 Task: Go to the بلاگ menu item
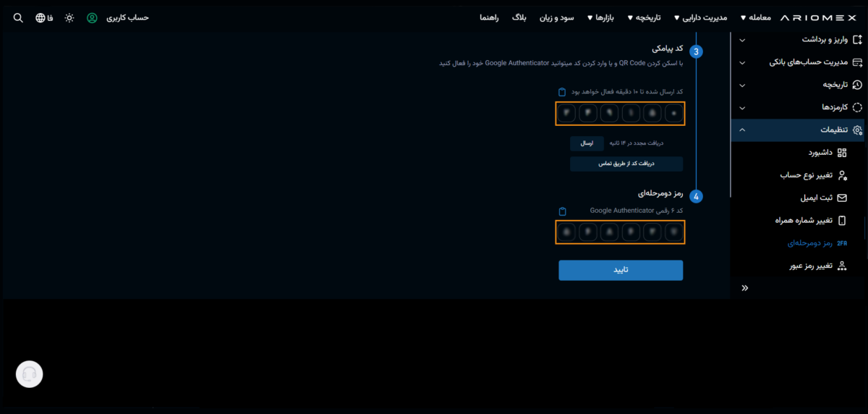(519, 17)
